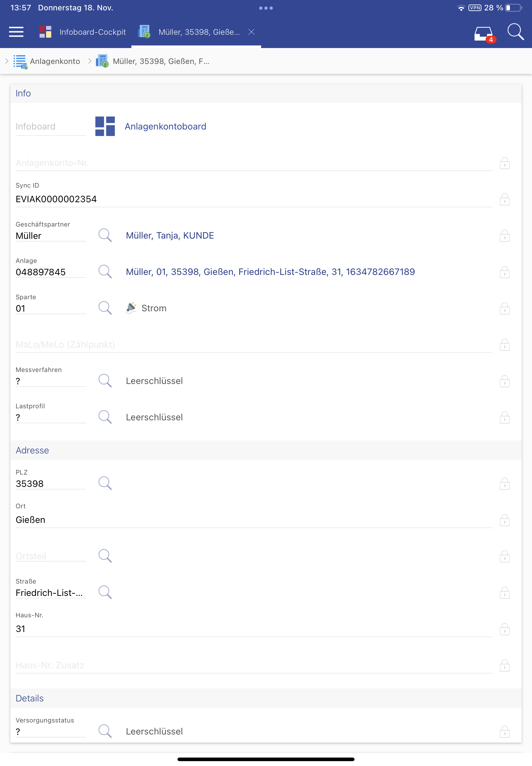This screenshot has height=766, width=532.
Task: Click the Anlagenkontoboard grid icon
Action: (105, 126)
